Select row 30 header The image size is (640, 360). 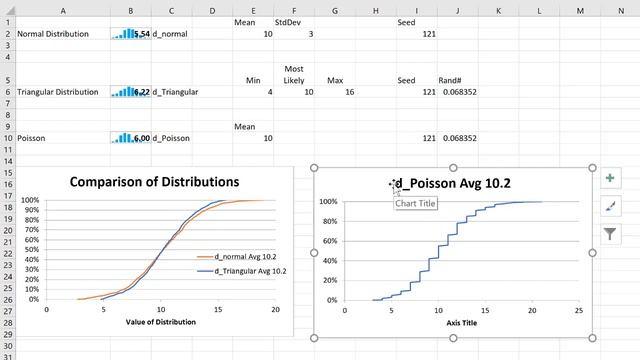point(8,346)
